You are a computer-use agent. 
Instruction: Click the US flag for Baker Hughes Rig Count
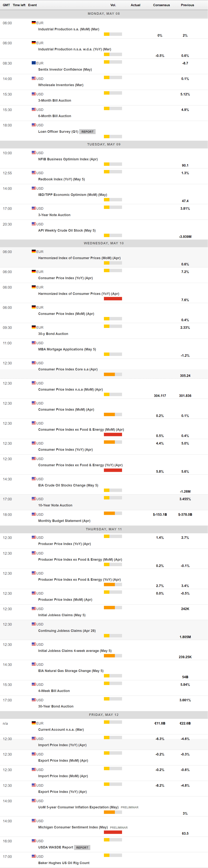pos(34,856)
